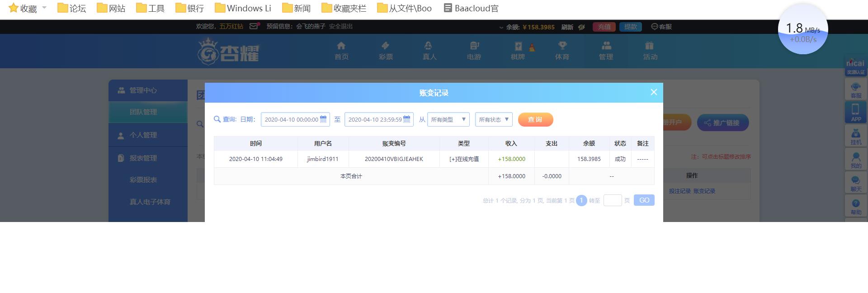Screen dimensions: 868x293
Task: Open the 银行 bookmarks folder
Action: 189,8
